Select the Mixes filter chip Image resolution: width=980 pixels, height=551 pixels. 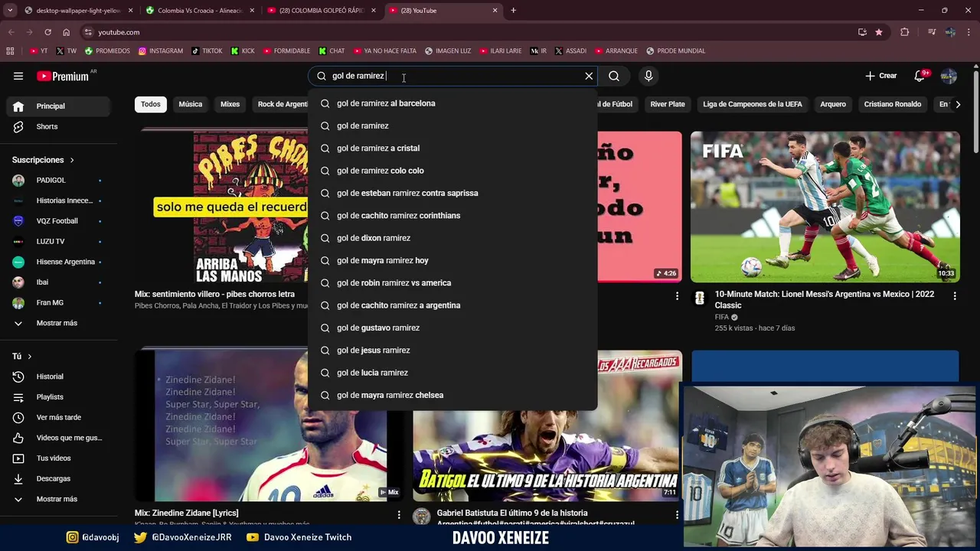click(230, 104)
